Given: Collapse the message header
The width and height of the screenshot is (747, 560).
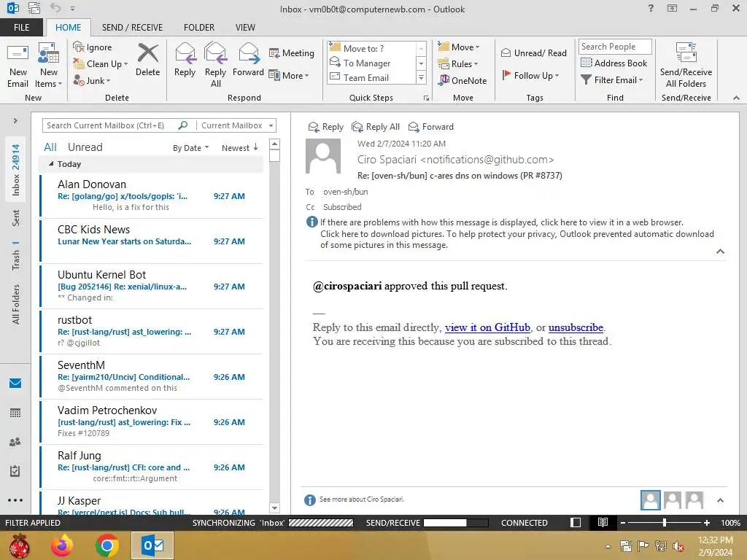Looking at the screenshot, I should click(x=720, y=252).
